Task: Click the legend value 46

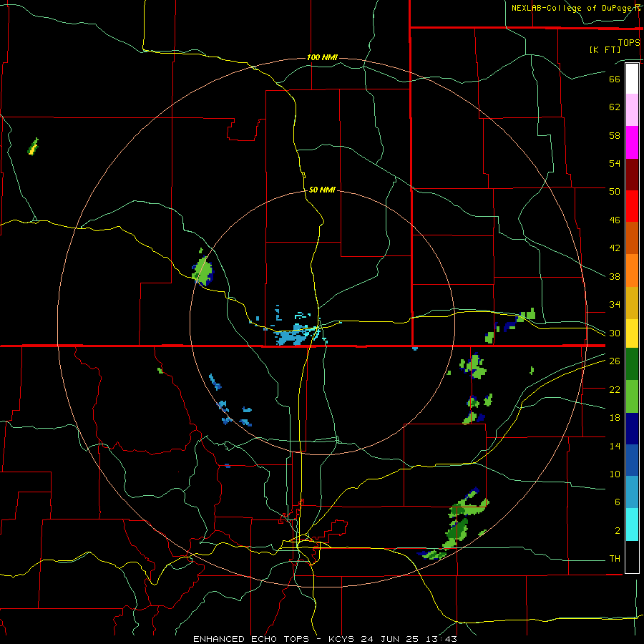Action: (x=615, y=220)
